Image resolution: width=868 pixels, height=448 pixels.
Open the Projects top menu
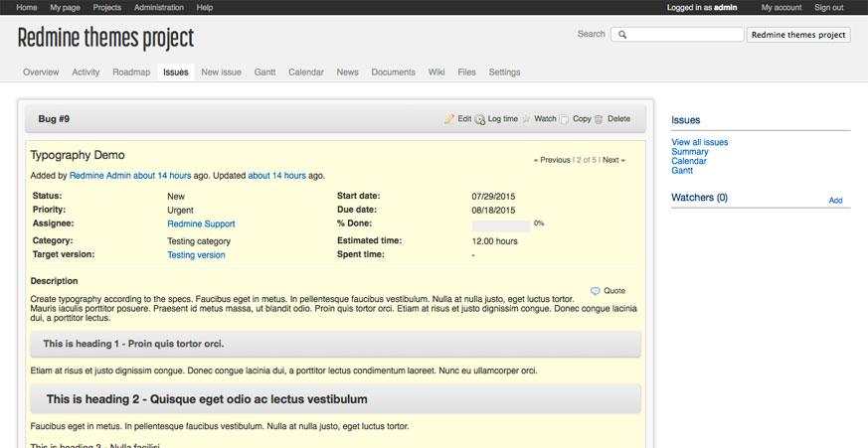106,7
